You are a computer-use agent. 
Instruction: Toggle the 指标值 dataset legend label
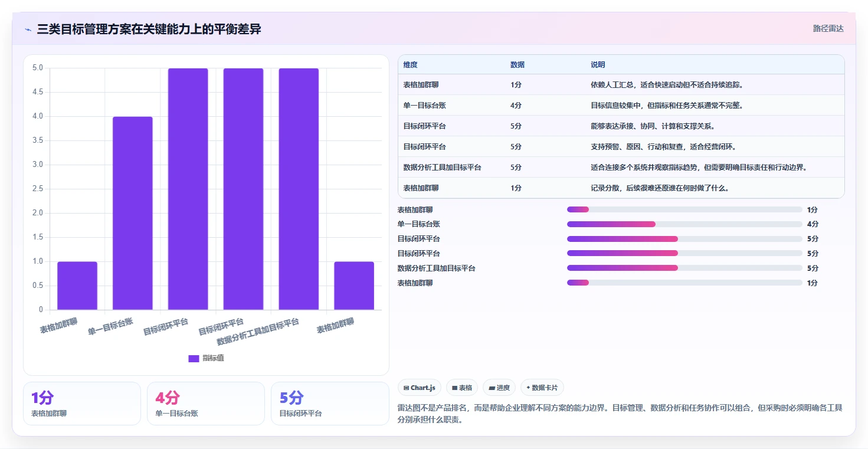tap(213, 358)
